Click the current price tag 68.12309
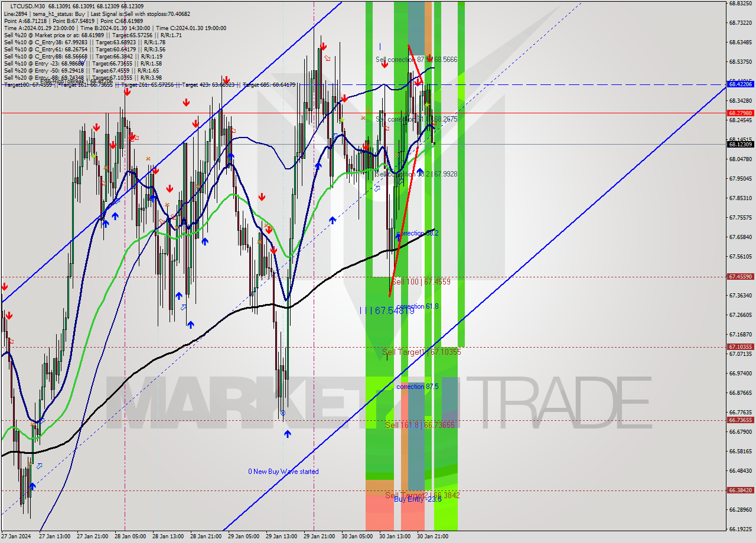This screenshot has width=756, height=543. [740, 144]
